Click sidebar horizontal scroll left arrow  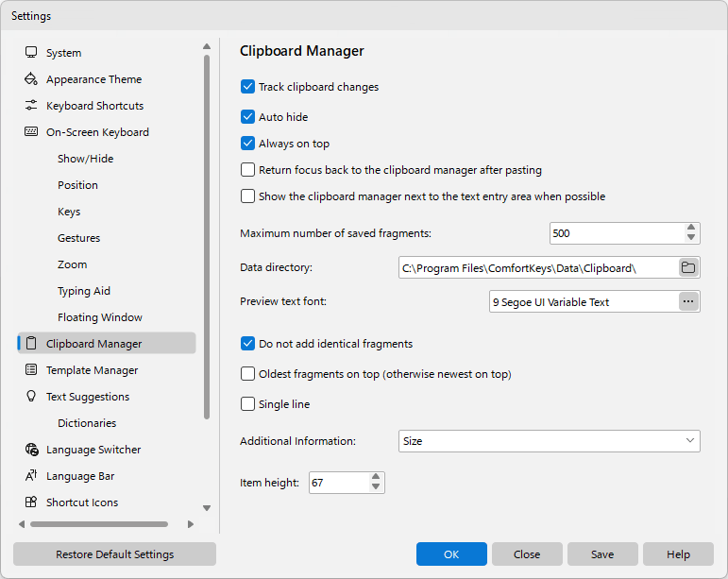pyautogui.click(x=22, y=524)
